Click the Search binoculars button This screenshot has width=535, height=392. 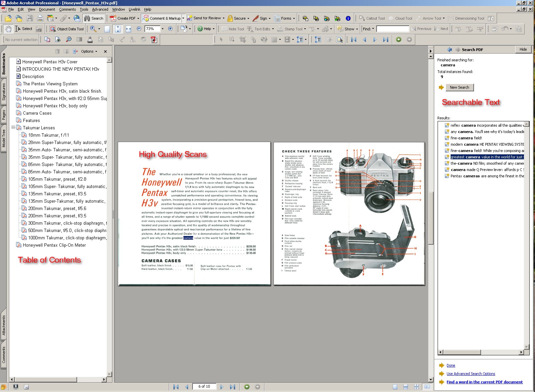click(94, 18)
